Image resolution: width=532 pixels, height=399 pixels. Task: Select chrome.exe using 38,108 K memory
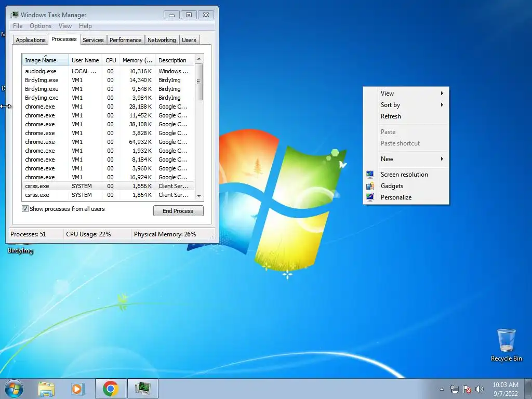coord(108,124)
